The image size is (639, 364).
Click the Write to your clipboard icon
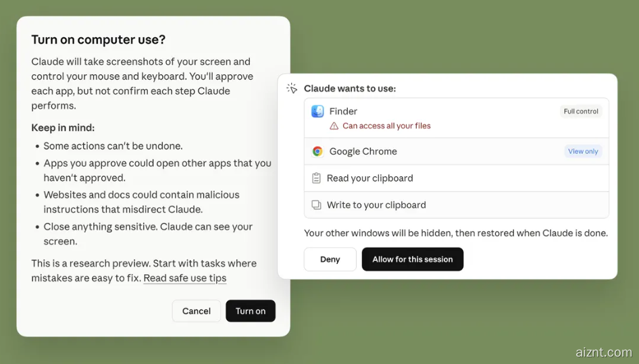[x=316, y=205]
